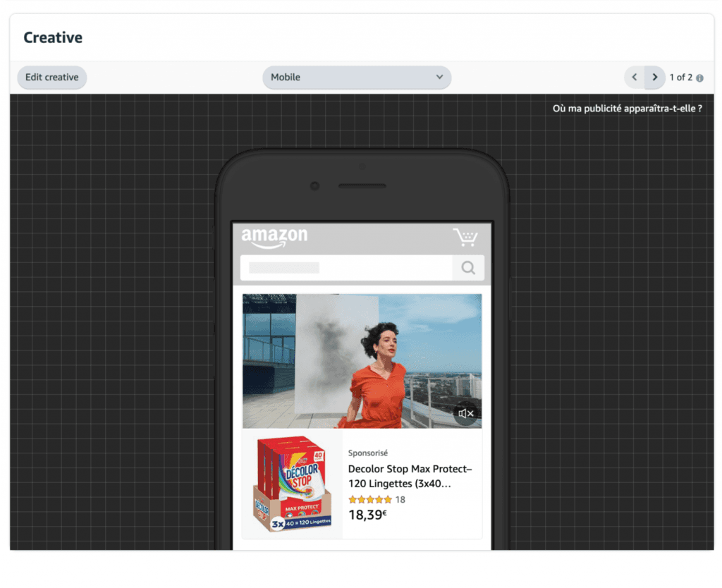
Task: Click the Creative panel heading
Action: click(53, 38)
